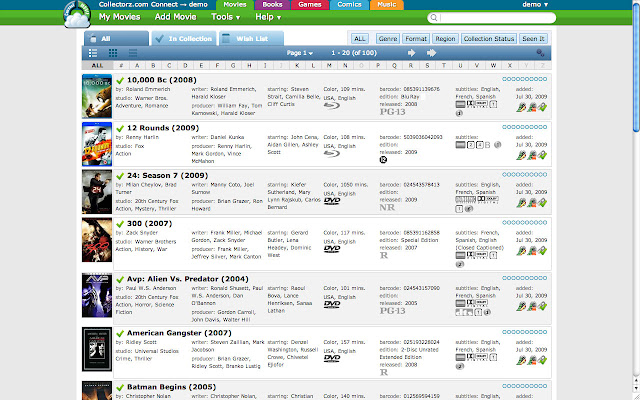Select the All collection tab
Screen dimensions: 640x400
coord(116,38)
